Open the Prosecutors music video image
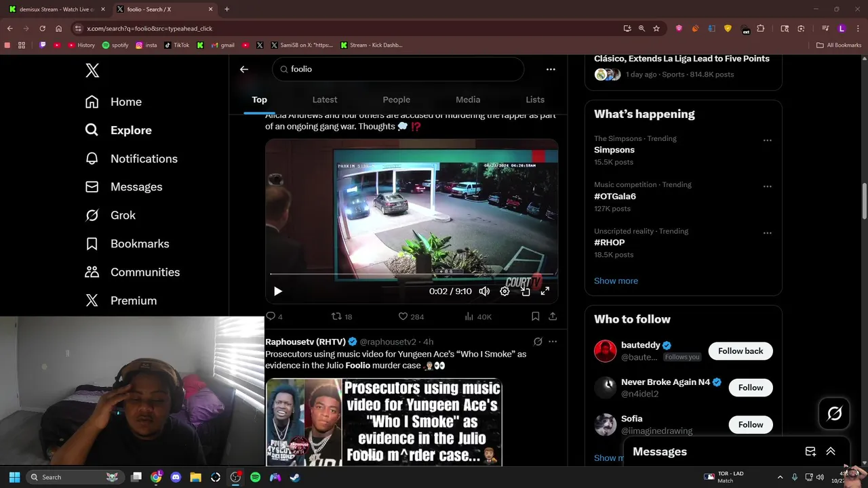The width and height of the screenshot is (868, 488). [384, 422]
